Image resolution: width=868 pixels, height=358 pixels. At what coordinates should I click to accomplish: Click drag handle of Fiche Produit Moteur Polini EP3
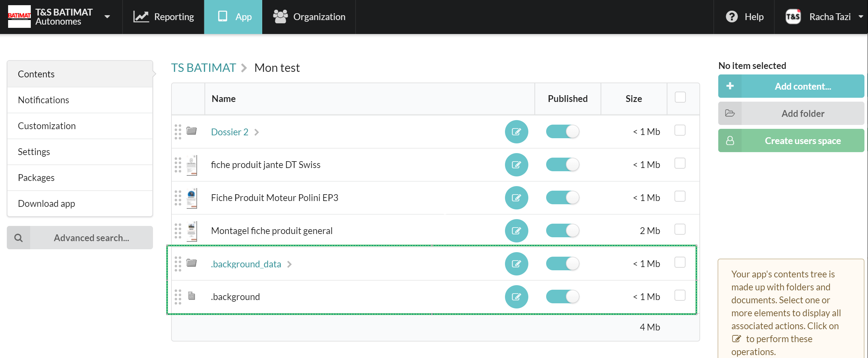178,197
